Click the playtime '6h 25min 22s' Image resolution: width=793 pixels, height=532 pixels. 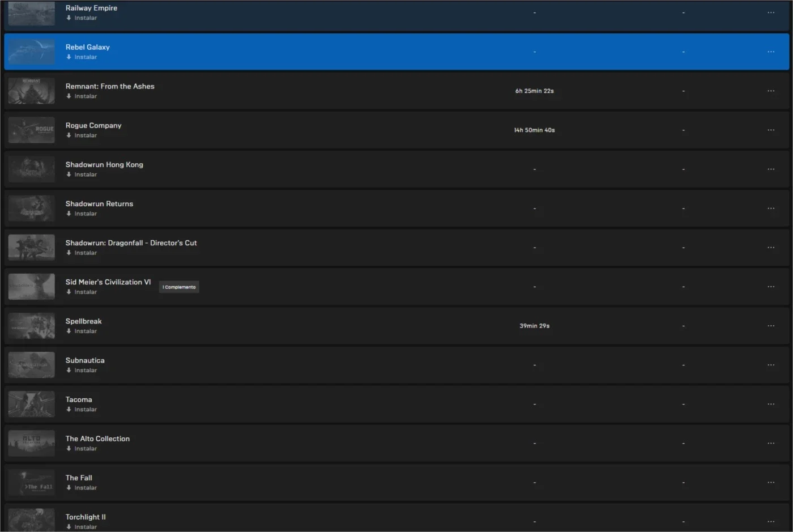coord(535,91)
